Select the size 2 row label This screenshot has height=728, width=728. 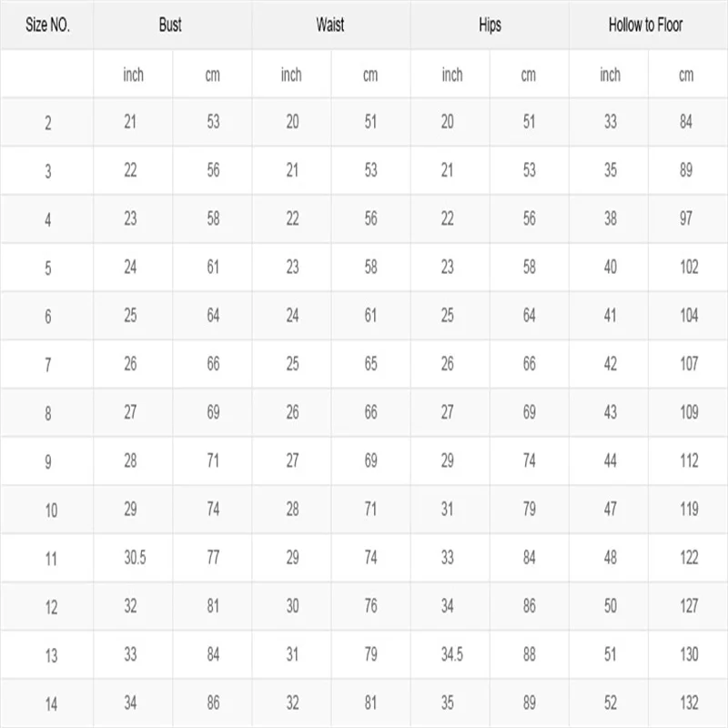coord(48,123)
